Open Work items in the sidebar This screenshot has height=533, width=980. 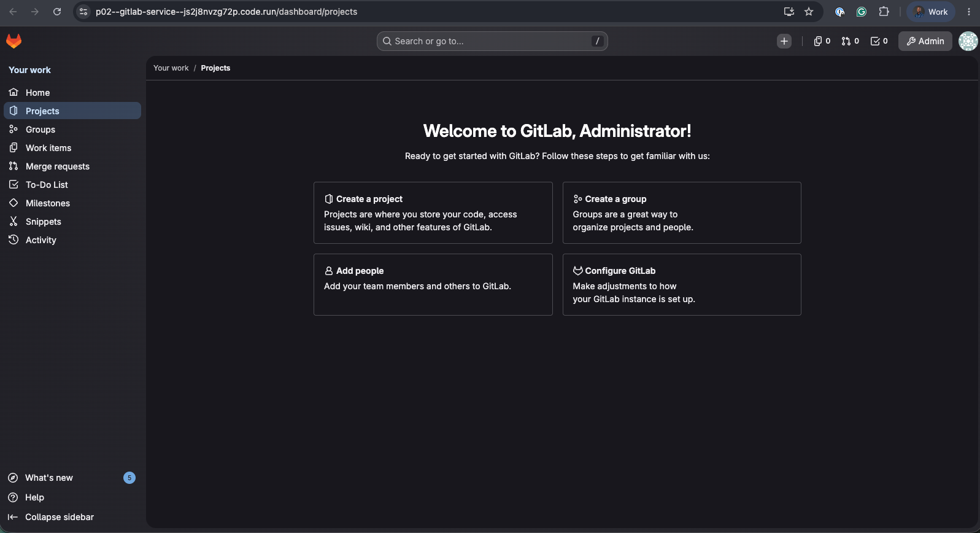(72, 147)
